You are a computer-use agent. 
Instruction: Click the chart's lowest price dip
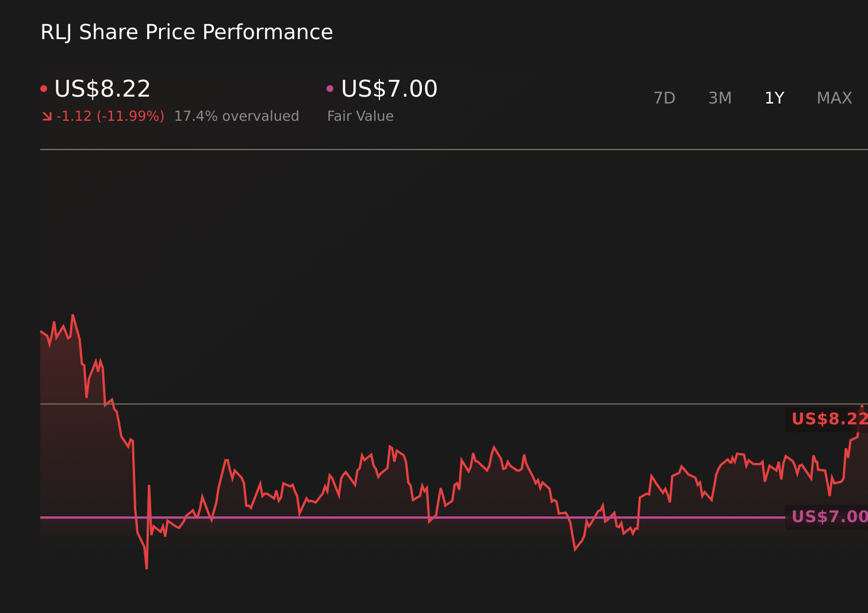pyautogui.click(x=147, y=566)
